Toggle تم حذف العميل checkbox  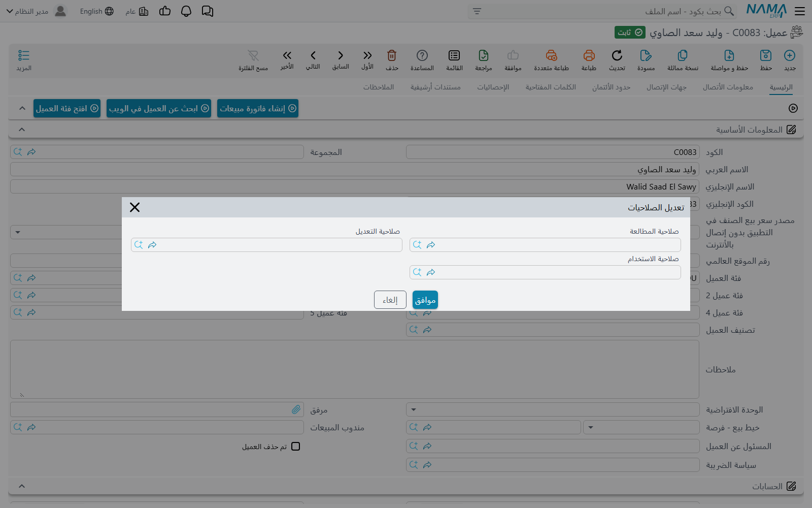[x=296, y=447]
